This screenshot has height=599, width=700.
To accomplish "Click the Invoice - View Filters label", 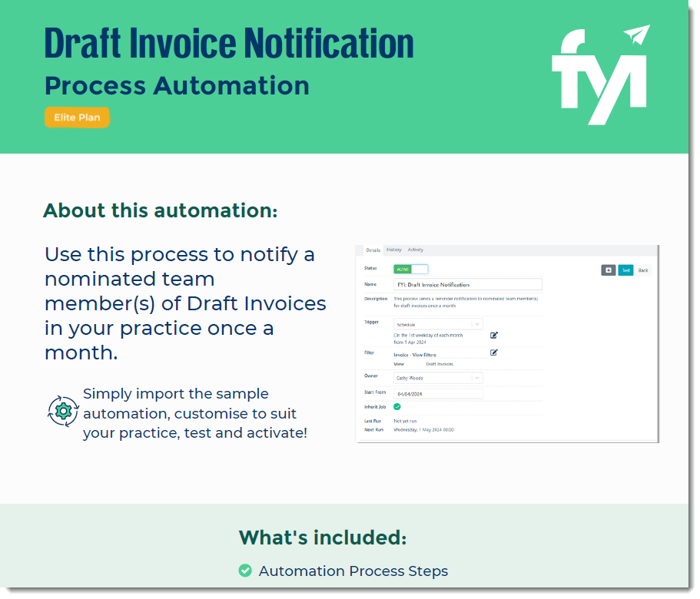I will (x=415, y=355).
